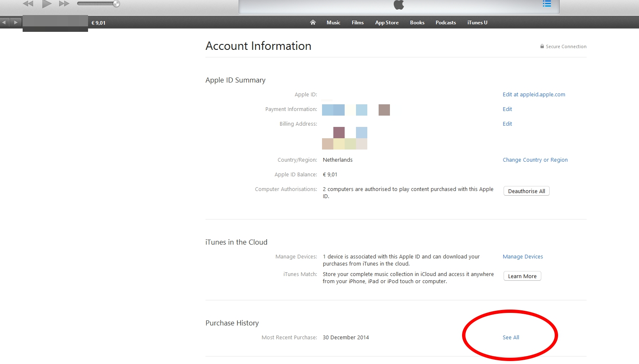Skip forward with the fast-forward button
The height and width of the screenshot is (364, 639).
(x=64, y=4)
